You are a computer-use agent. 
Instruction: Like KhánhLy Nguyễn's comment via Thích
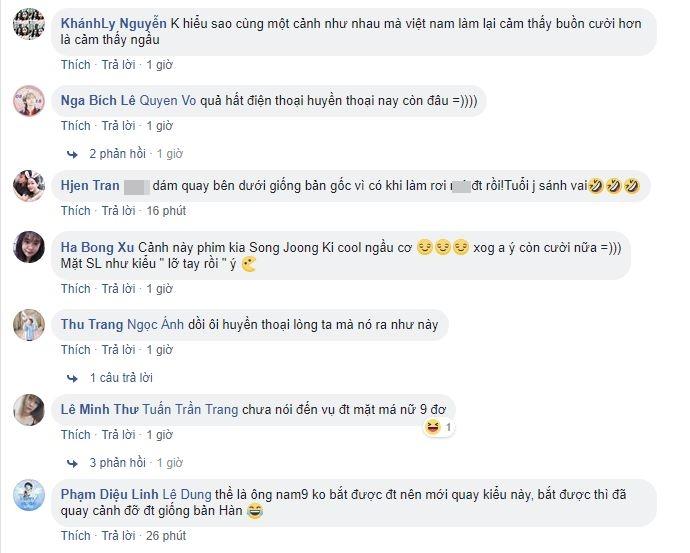[x=76, y=65]
